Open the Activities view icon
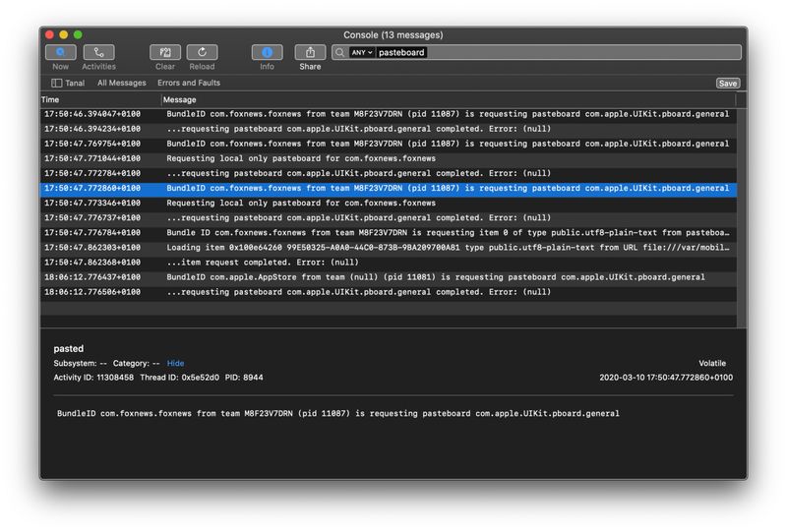The image size is (787, 532). pos(98,52)
